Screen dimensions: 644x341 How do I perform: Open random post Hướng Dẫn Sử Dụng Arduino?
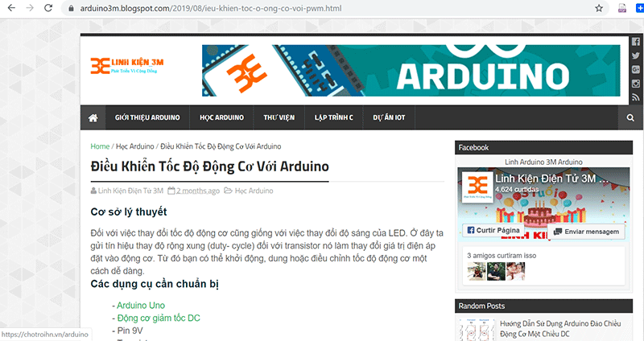[560, 329]
